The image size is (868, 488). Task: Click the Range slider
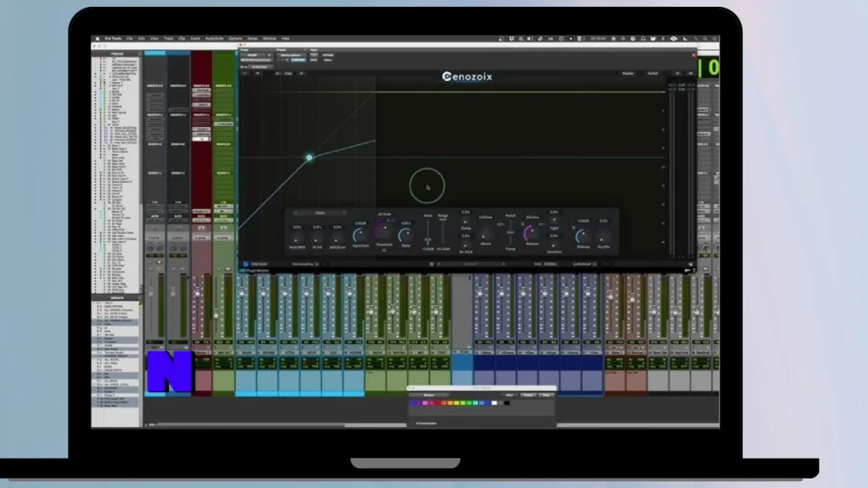click(x=442, y=232)
